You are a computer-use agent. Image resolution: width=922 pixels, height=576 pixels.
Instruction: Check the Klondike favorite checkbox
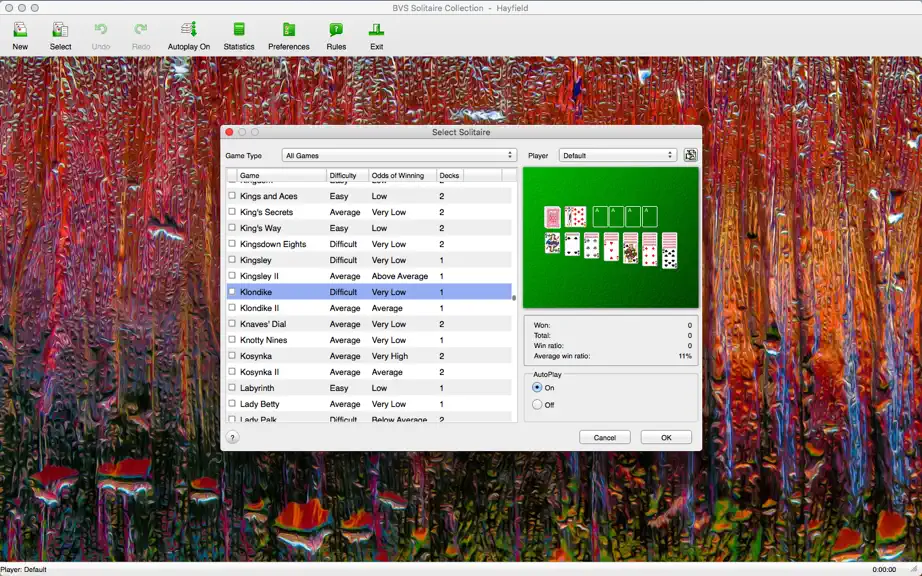(x=232, y=292)
